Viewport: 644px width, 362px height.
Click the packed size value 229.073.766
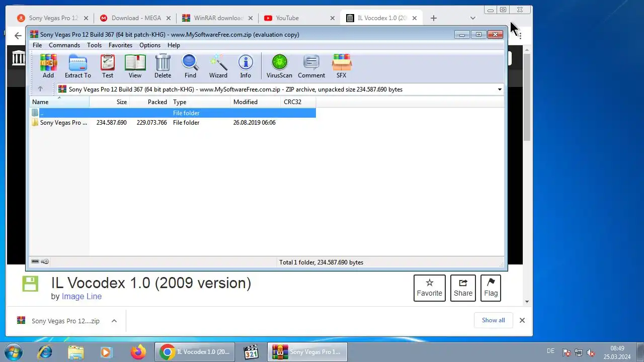click(x=151, y=123)
